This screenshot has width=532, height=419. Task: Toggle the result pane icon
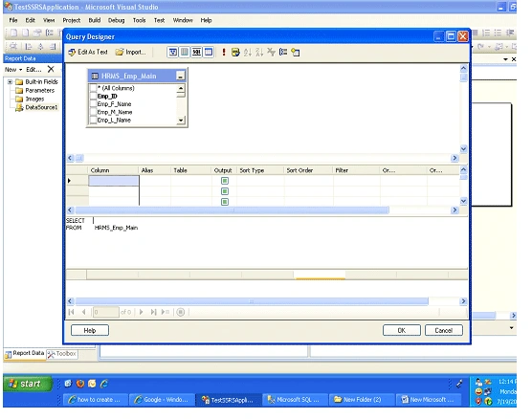(x=209, y=52)
